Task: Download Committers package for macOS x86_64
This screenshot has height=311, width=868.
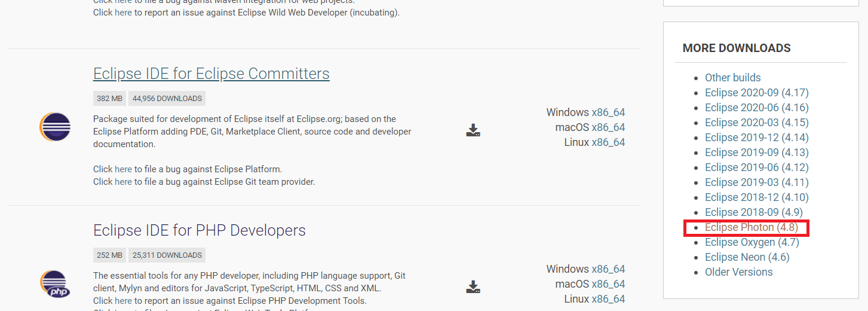Action: coord(608,127)
